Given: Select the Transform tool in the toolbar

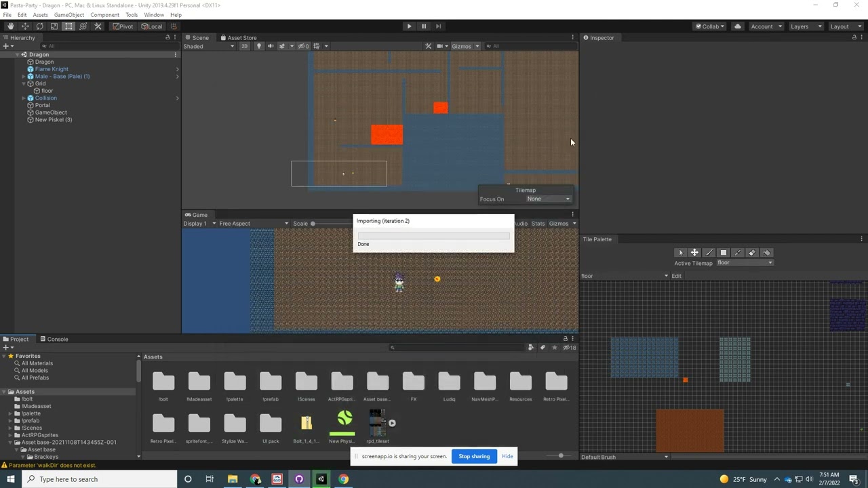Looking at the screenshot, I should (x=83, y=26).
